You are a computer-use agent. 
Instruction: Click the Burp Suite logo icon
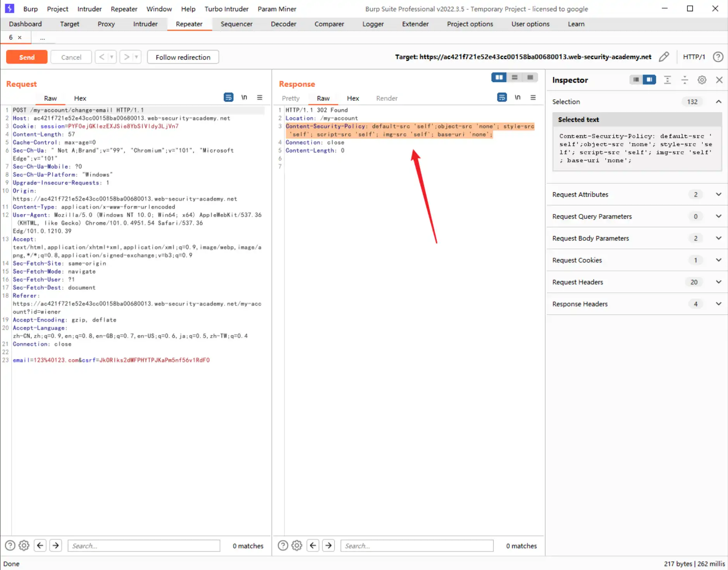pyautogui.click(x=9, y=8)
